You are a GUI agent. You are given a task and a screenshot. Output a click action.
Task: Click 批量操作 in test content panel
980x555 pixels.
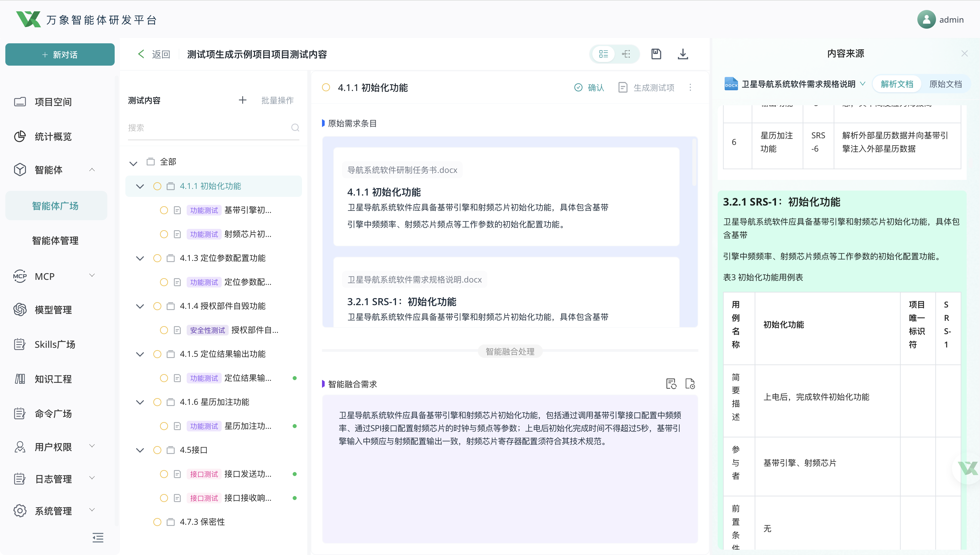pos(277,100)
